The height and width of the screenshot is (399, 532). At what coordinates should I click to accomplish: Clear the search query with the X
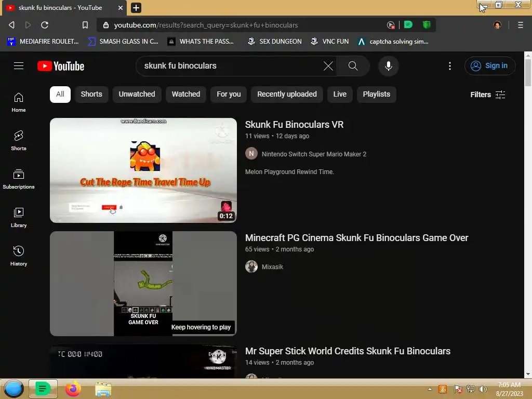(x=328, y=66)
